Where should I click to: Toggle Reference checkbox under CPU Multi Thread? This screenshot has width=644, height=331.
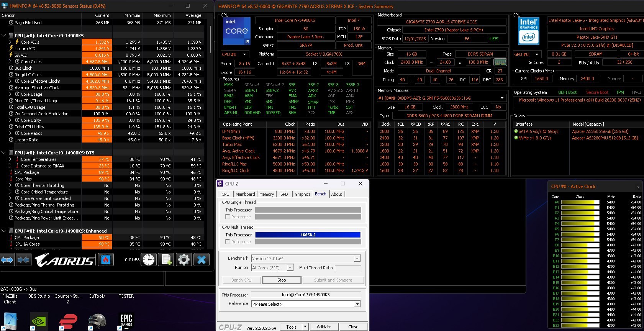coord(228,242)
